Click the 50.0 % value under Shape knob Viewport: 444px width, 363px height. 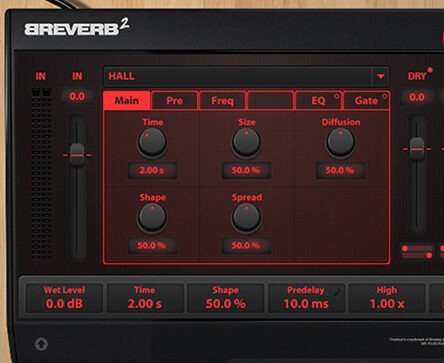tap(152, 246)
